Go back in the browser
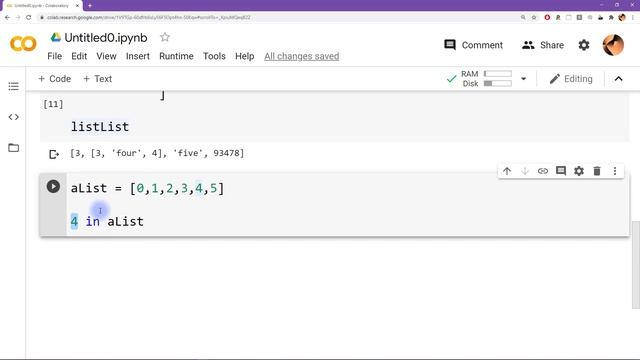The height and width of the screenshot is (360, 640). (7, 18)
